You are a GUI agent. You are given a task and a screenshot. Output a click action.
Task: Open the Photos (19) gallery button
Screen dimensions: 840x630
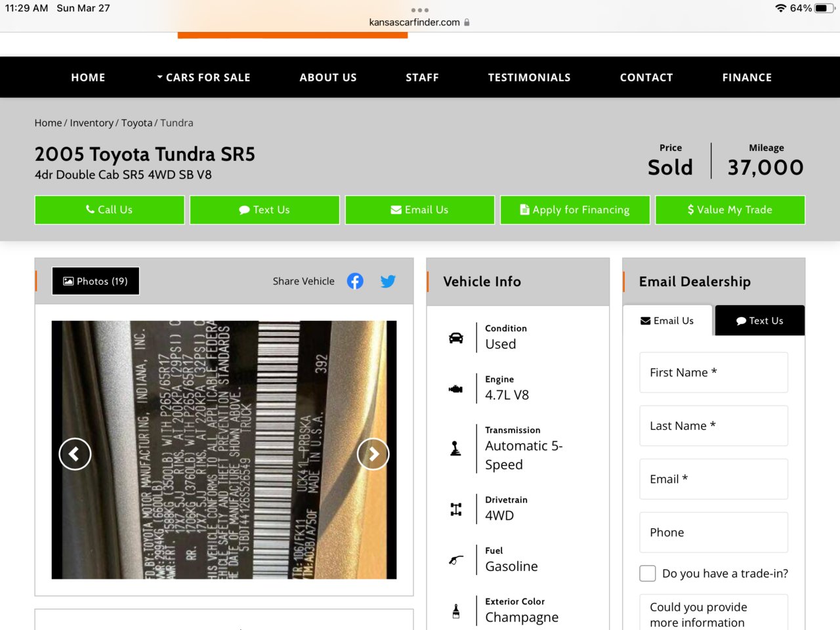[96, 281]
